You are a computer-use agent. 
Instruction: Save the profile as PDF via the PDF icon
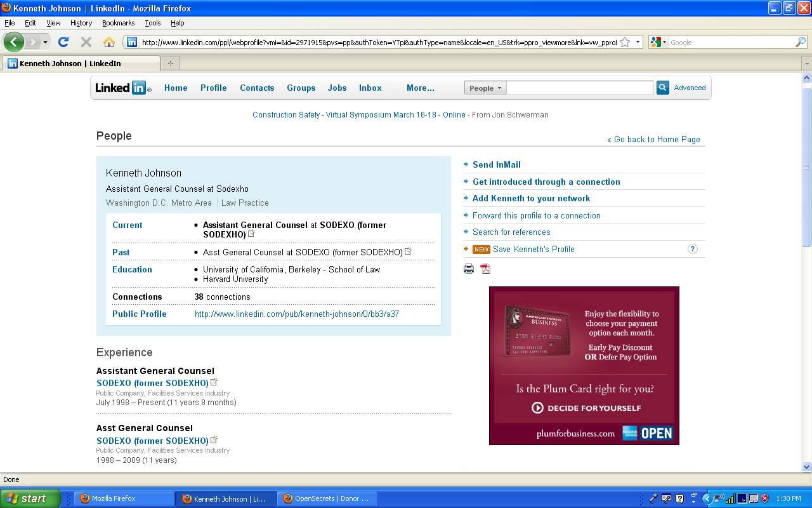click(x=485, y=268)
